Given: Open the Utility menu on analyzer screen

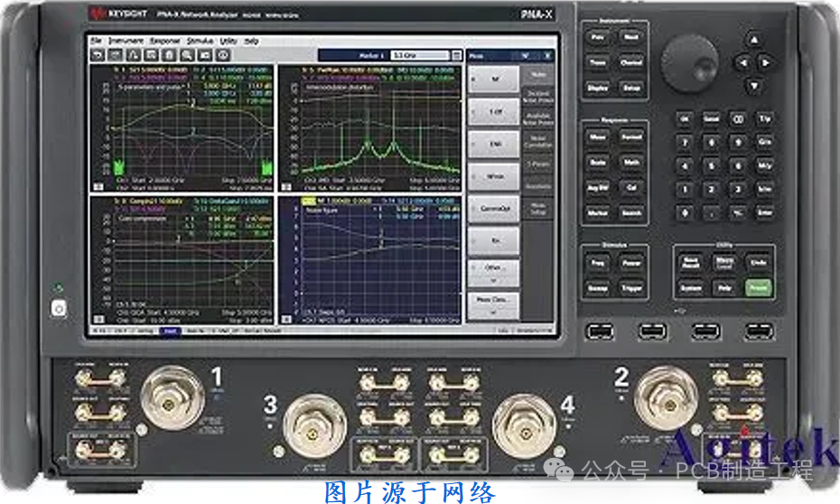Looking at the screenshot, I should (229, 41).
